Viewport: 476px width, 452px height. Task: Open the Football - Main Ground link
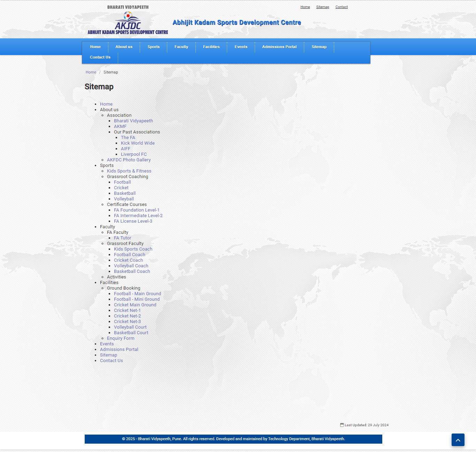point(138,294)
